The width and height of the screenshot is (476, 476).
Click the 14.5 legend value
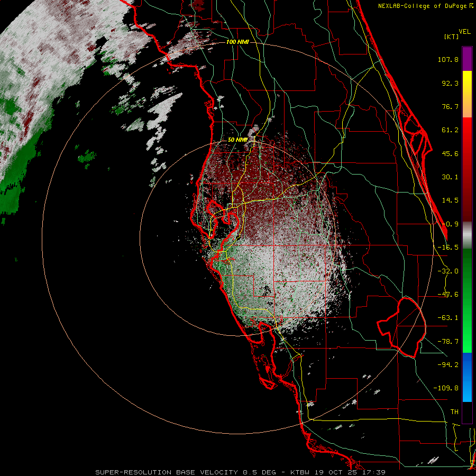click(450, 200)
